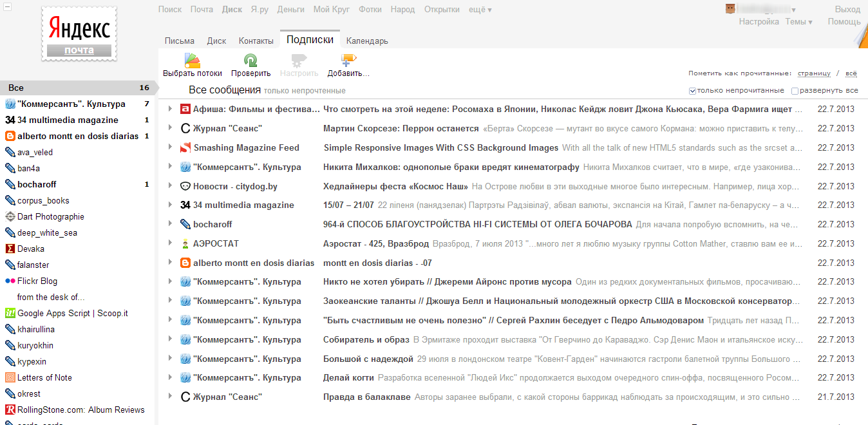This screenshot has height=425, width=868.
Task: Expand the Smashing Magazine Feed message
Action: point(170,147)
